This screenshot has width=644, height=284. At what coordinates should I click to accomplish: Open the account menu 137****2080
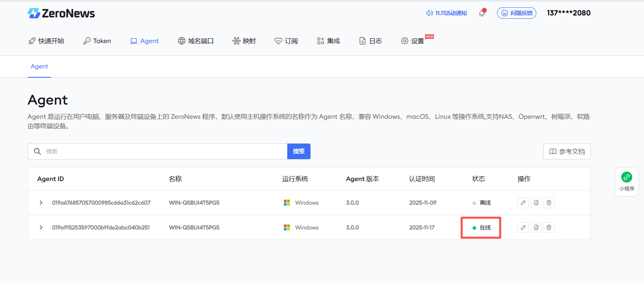pos(568,13)
